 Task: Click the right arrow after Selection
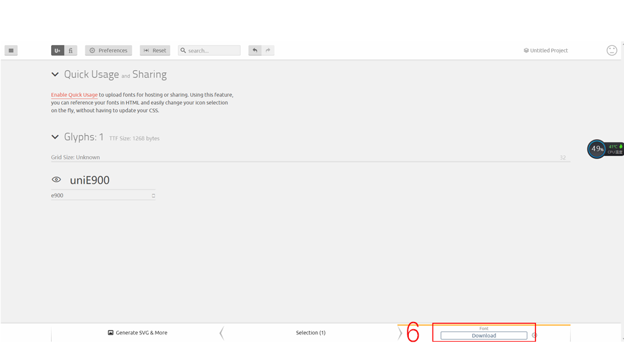point(400,333)
